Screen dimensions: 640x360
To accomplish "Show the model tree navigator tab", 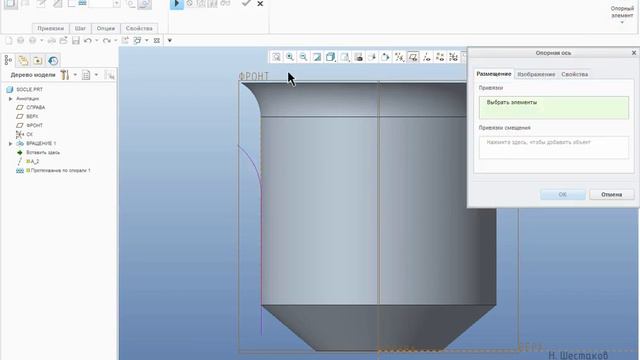I will coord(8,60).
